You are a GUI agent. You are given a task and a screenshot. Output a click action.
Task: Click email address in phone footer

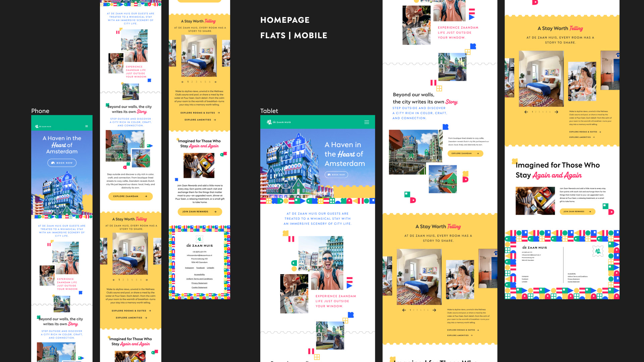199,255
